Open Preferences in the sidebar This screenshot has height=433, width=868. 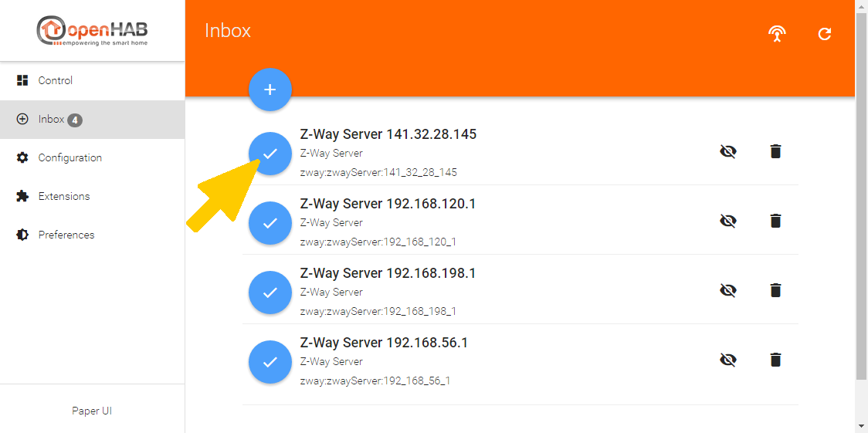pyautogui.click(x=66, y=235)
